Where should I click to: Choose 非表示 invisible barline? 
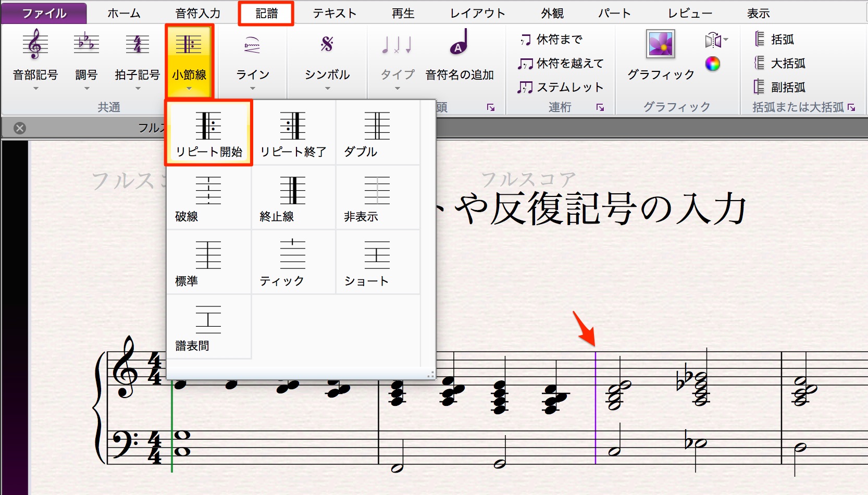(378, 198)
